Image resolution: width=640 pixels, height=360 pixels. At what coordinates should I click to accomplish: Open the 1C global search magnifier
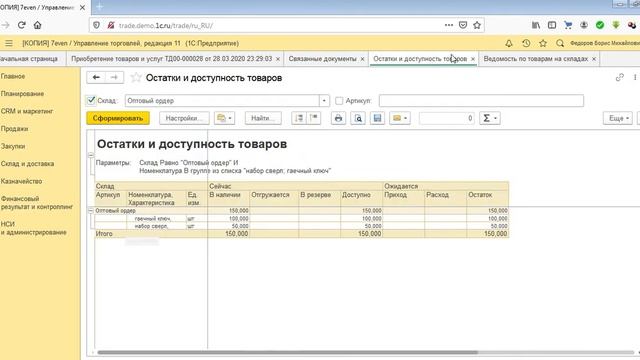coord(560,43)
